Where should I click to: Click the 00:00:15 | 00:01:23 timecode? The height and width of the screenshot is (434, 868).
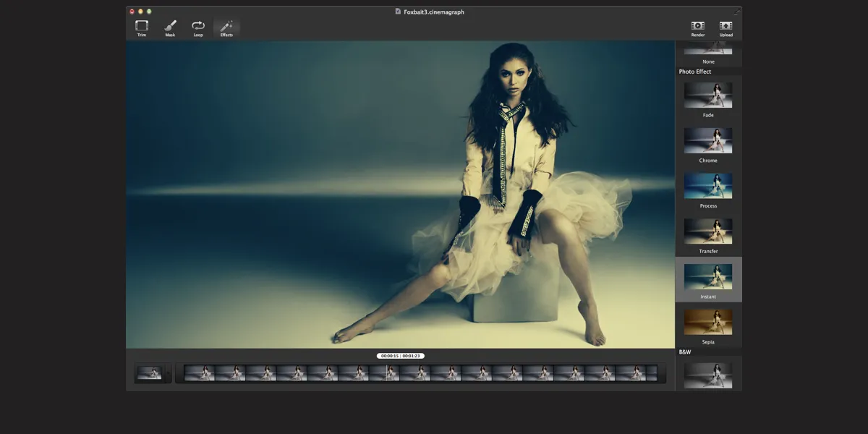[401, 356]
